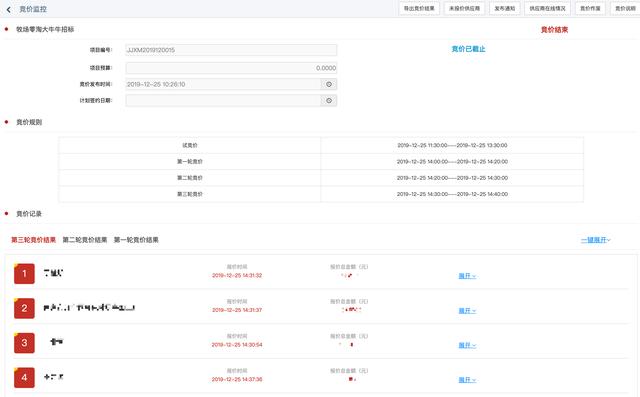The image size is (640, 397).
Task: Click the 导出竞价结果 button
Action: [x=419, y=9]
